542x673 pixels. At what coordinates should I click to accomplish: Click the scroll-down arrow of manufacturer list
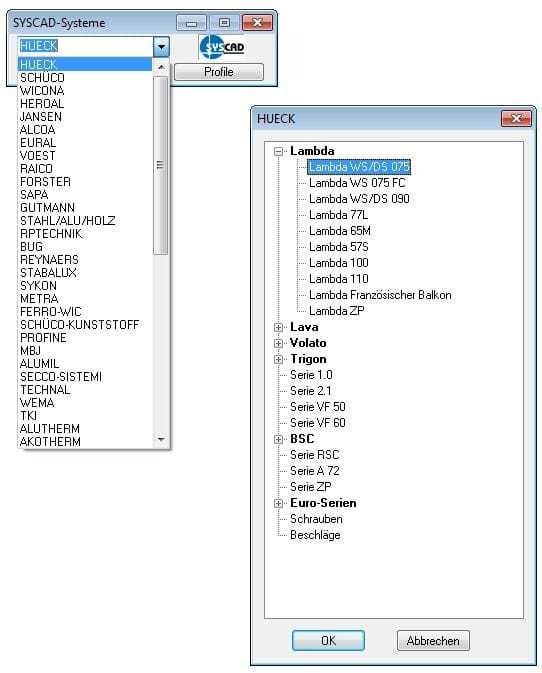pos(161,439)
